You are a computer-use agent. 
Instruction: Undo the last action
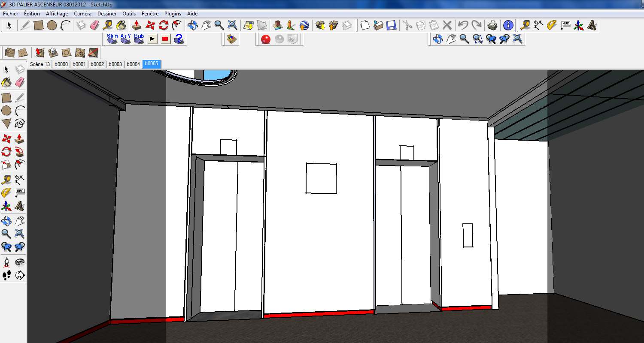point(463,25)
